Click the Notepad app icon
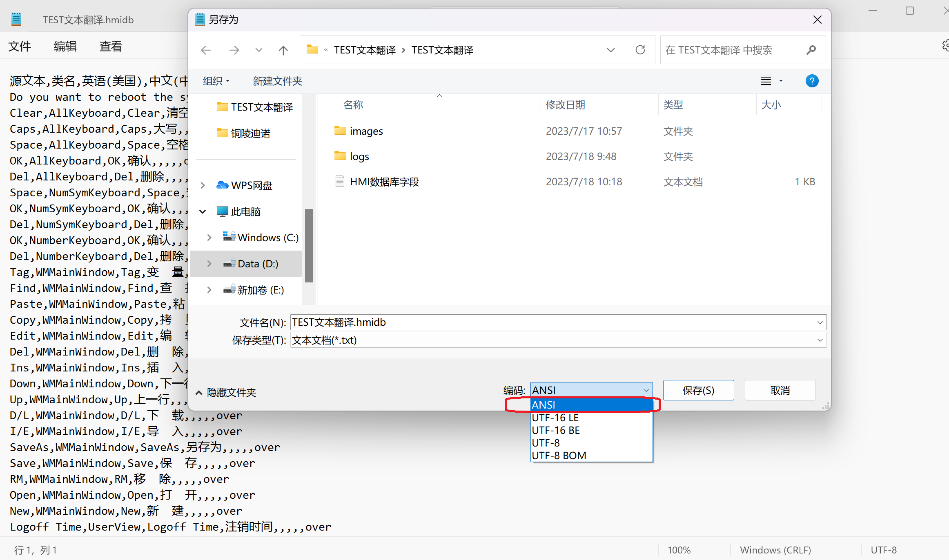Image resolution: width=949 pixels, height=560 pixels. [x=16, y=19]
